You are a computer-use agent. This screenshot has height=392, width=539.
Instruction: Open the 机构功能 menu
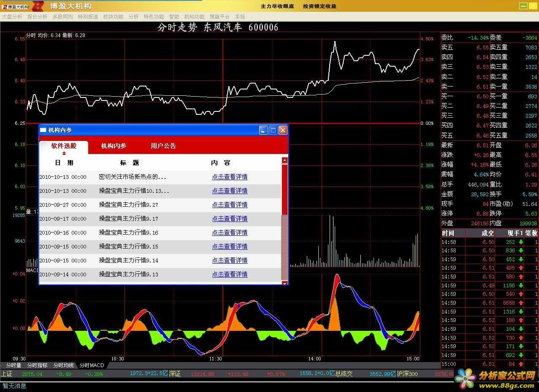coord(194,17)
